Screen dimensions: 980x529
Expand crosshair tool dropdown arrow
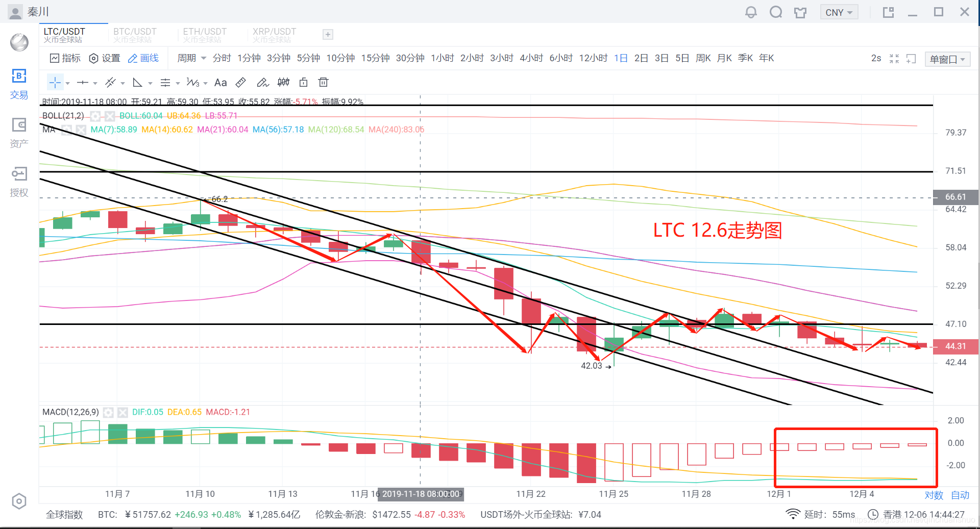click(x=67, y=83)
